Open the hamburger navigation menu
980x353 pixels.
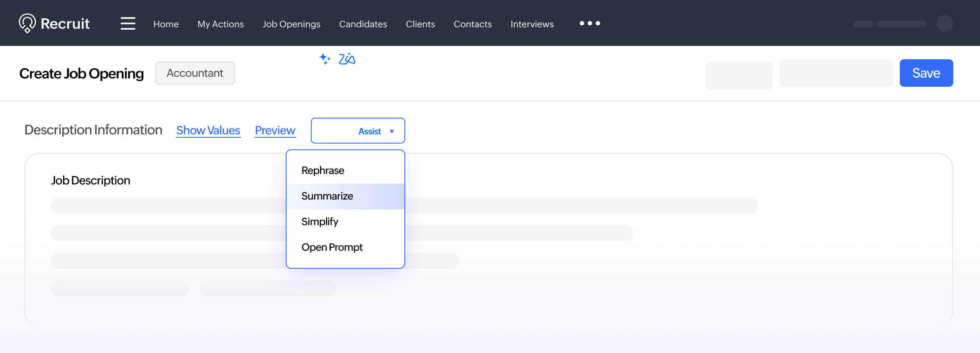[128, 23]
